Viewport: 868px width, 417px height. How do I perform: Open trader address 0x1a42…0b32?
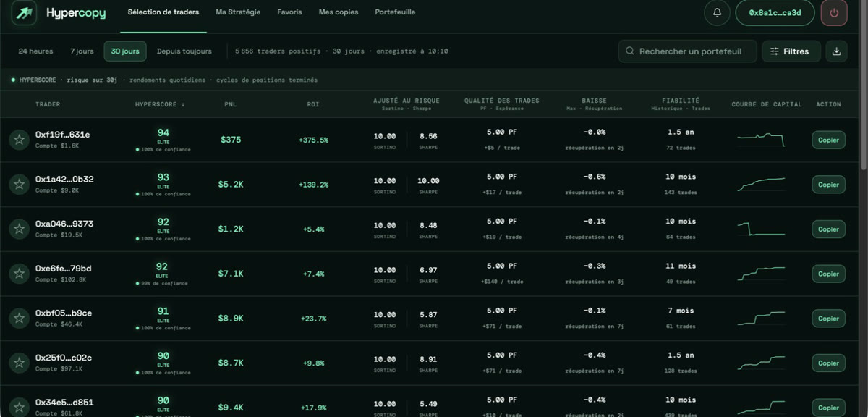point(64,179)
